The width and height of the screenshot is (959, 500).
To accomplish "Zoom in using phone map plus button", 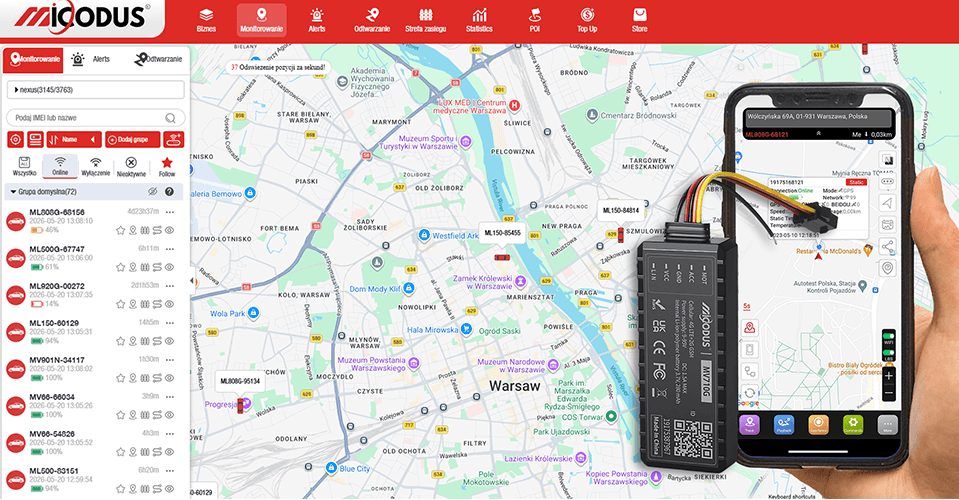I will click(x=889, y=375).
